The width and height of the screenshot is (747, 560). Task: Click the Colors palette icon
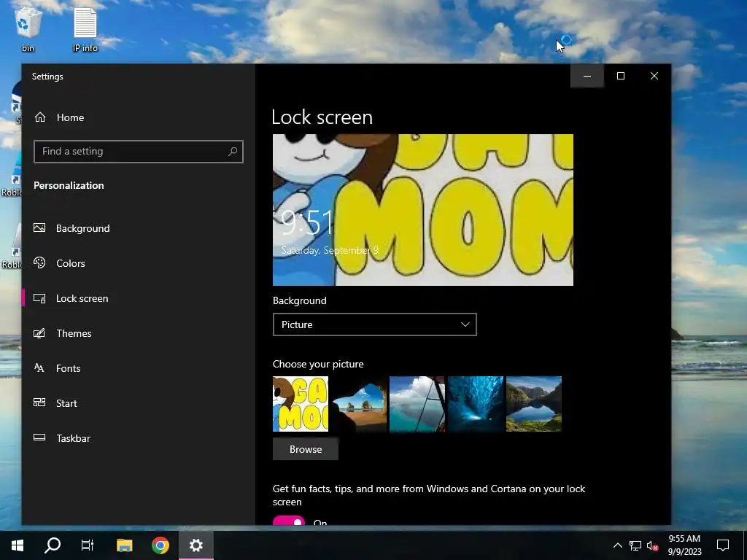(39, 262)
